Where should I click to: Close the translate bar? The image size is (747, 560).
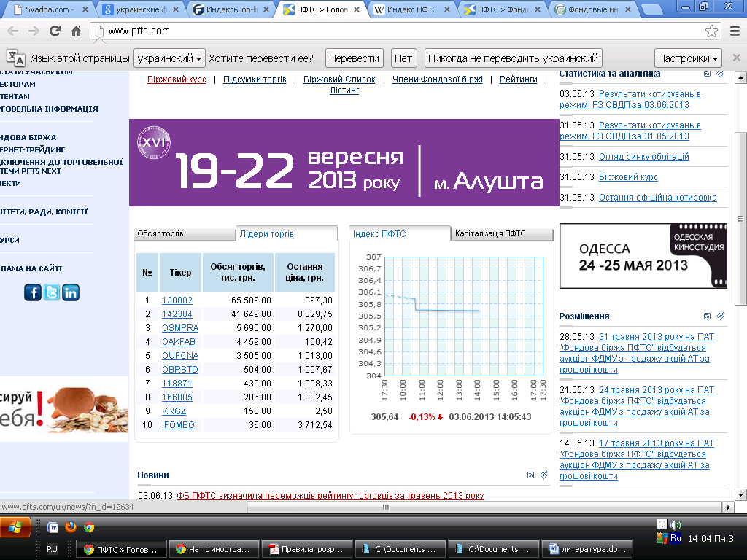pyautogui.click(x=737, y=58)
